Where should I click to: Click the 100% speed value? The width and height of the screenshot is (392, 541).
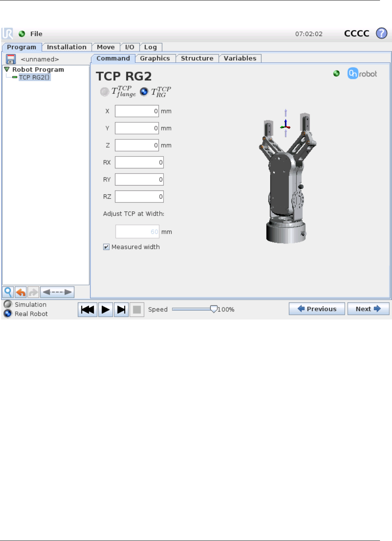click(226, 309)
